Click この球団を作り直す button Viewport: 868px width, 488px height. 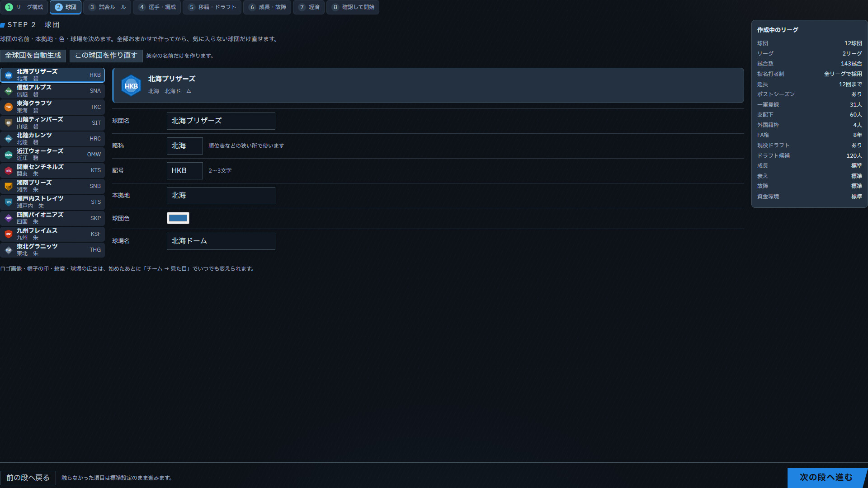pos(106,56)
